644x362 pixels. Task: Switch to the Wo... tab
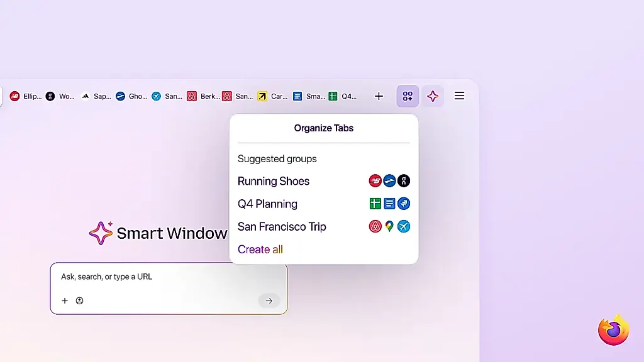pos(60,96)
